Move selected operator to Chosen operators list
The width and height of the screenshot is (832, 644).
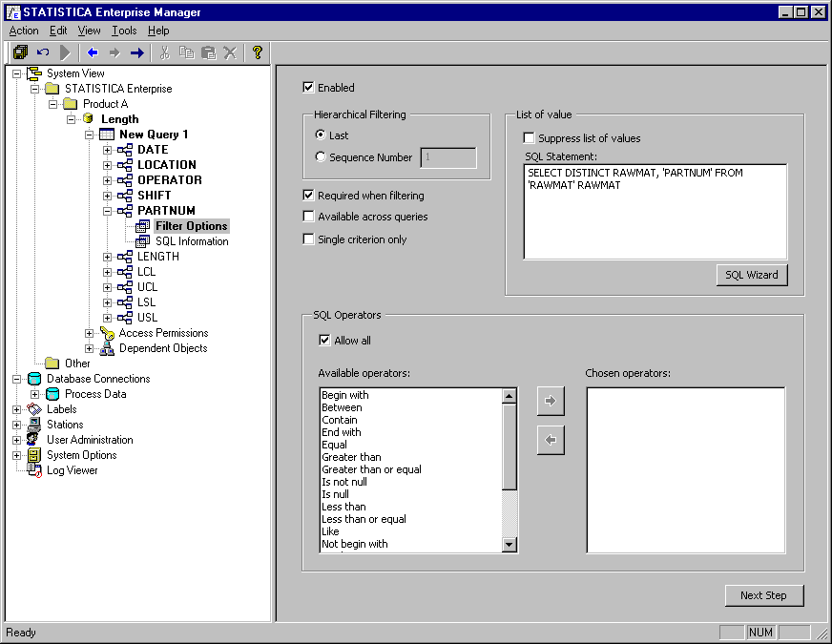pos(551,402)
